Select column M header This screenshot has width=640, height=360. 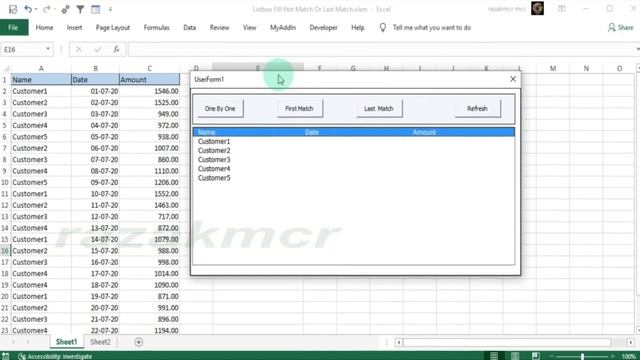(x=553, y=68)
